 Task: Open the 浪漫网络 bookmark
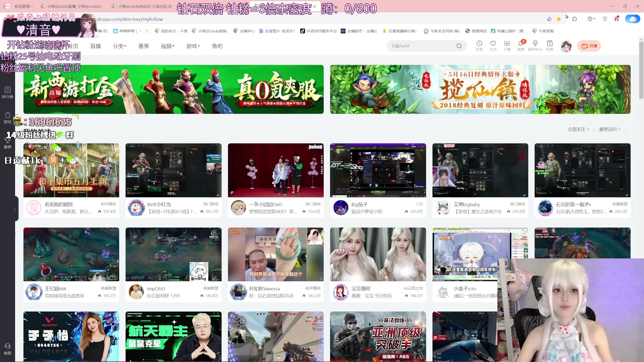pyautogui.click(x=476, y=31)
